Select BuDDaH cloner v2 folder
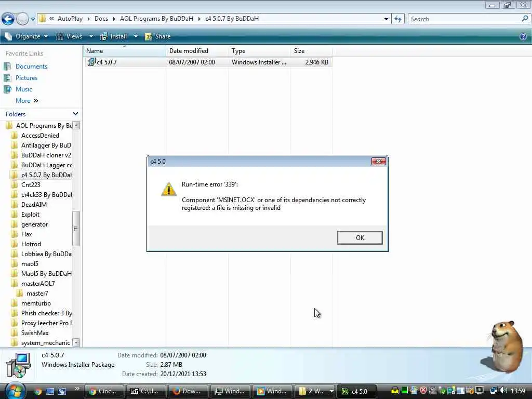The height and width of the screenshot is (399, 532). [46, 155]
